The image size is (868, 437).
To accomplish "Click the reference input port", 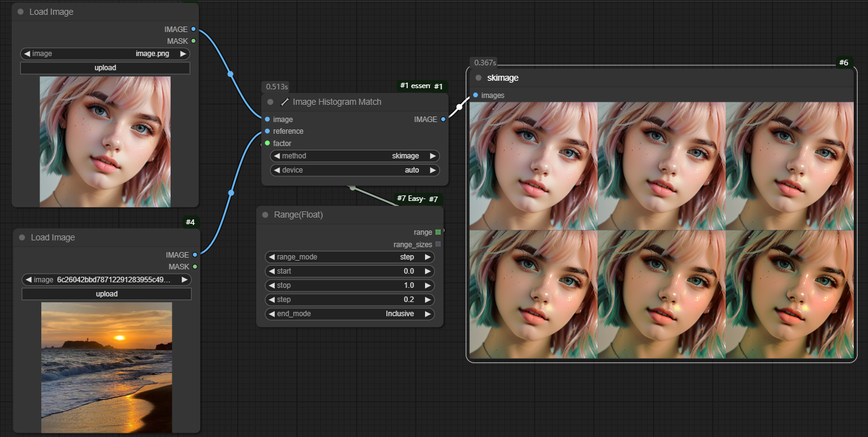I will (x=267, y=131).
